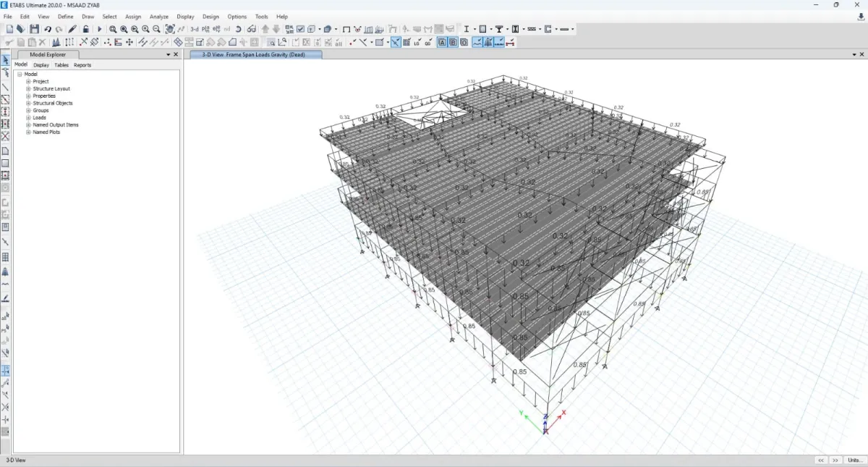
Task: Expand the Groups tree node
Action: click(28, 111)
